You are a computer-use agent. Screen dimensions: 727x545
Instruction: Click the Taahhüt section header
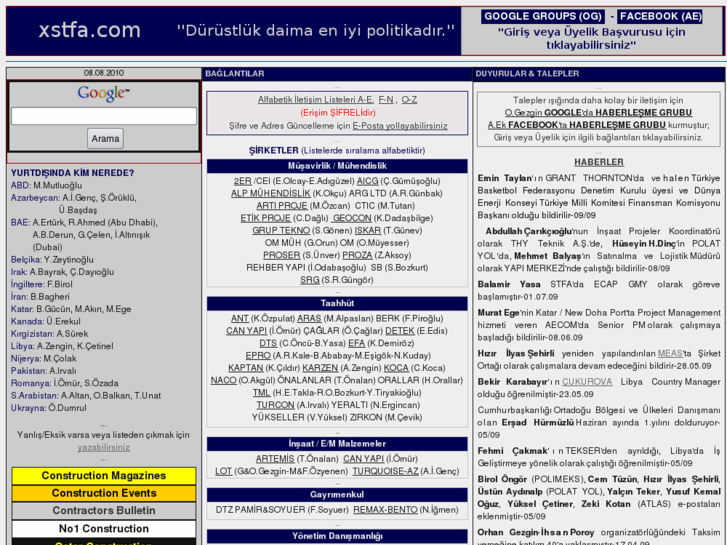[x=337, y=303]
